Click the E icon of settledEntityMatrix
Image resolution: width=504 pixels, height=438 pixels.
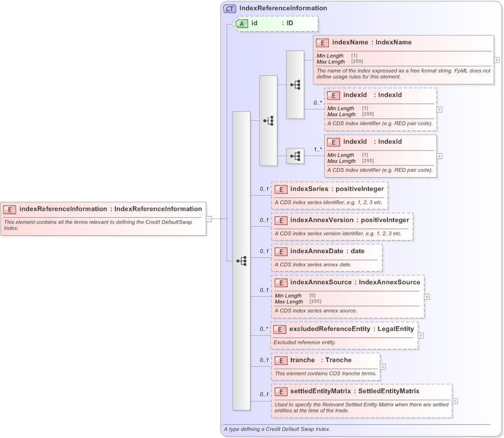281,391
